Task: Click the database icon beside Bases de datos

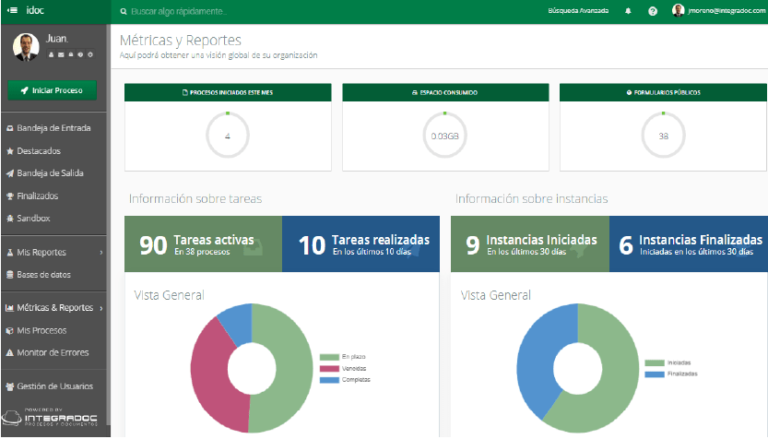Action: (x=10, y=275)
